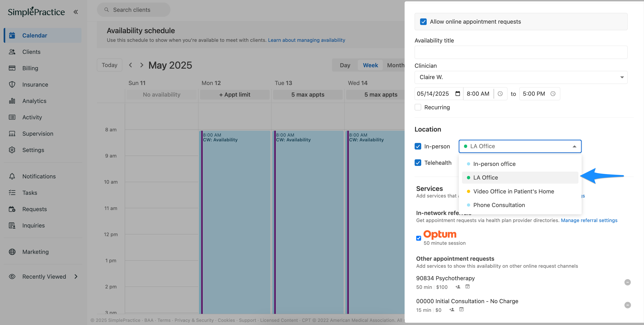Collapse the sidebar with the double chevron icon
This screenshot has height=325, width=644.
click(x=76, y=12)
